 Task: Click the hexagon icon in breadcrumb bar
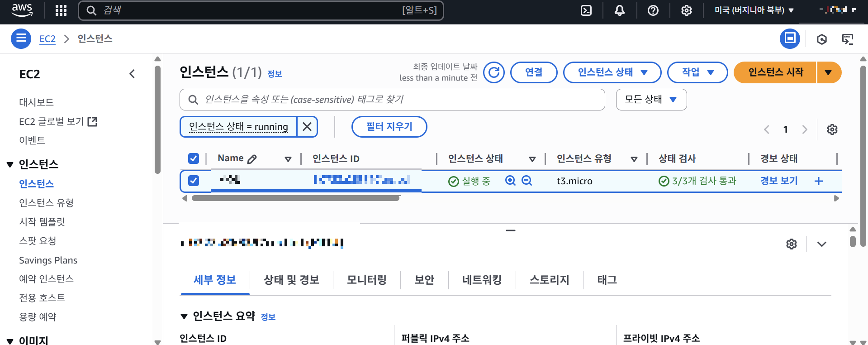click(822, 39)
